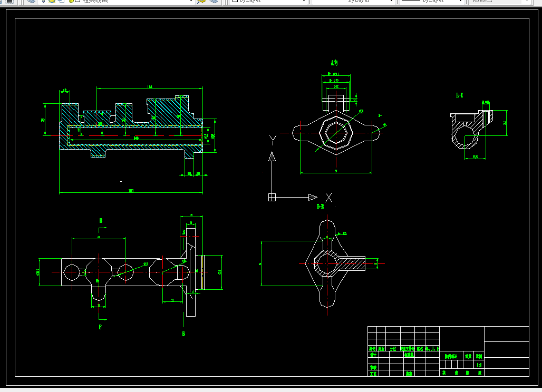Viewport: 542px width, 392px height.
Task: Open the ByLayer color control dropdown
Action: click(x=268, y=1)
